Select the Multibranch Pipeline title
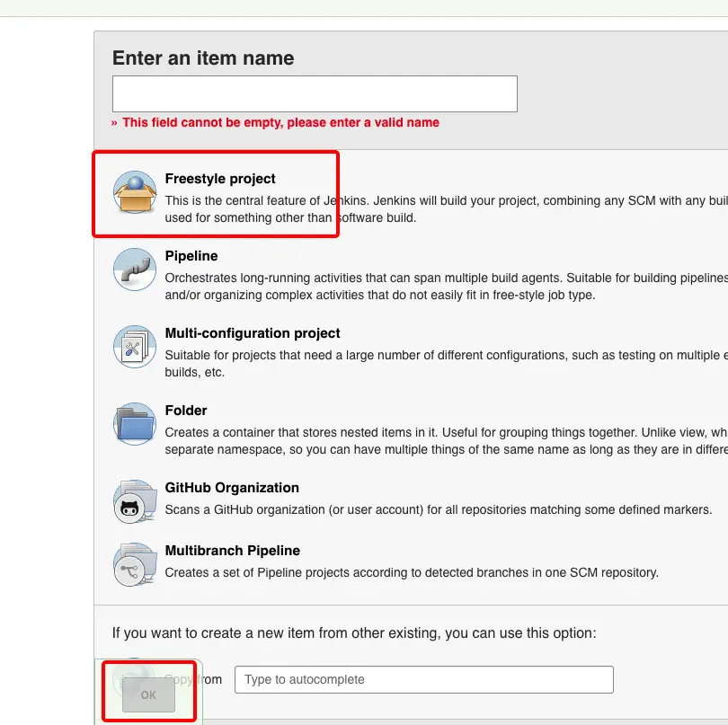 pos(233,551)
